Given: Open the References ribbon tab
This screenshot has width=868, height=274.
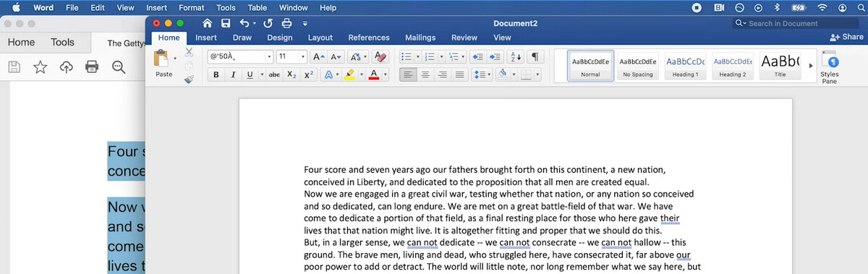Looking at the screenshot, I should click(369, 38).
